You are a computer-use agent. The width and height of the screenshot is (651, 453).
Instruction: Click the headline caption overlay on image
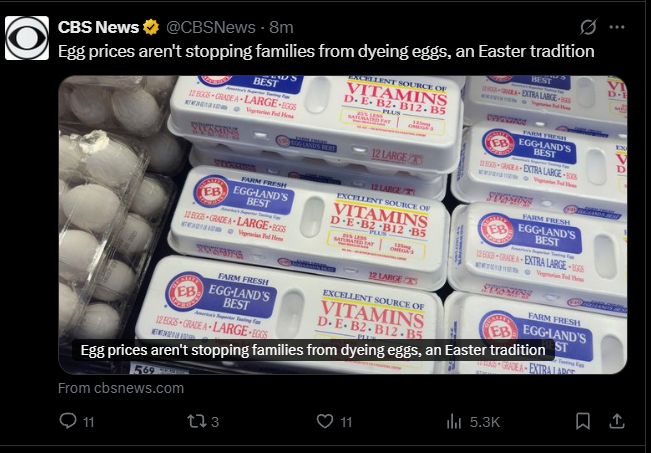pos(314,350)
